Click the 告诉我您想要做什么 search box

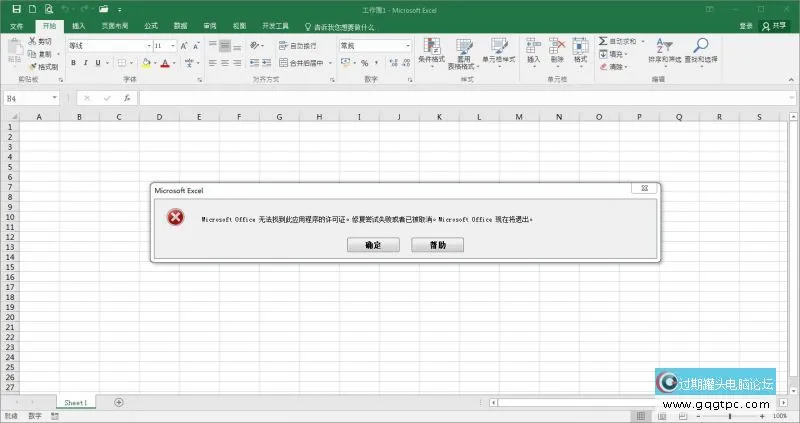coord(340,27)
